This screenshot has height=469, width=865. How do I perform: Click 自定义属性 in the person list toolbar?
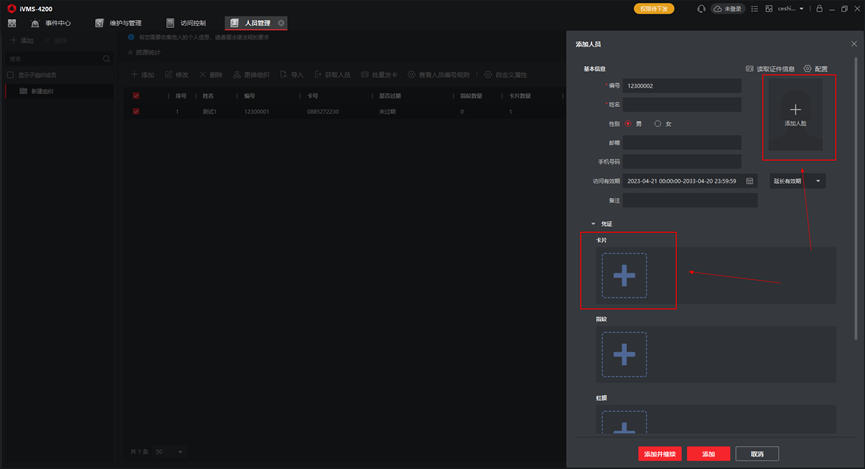click(x=505, y=75)
